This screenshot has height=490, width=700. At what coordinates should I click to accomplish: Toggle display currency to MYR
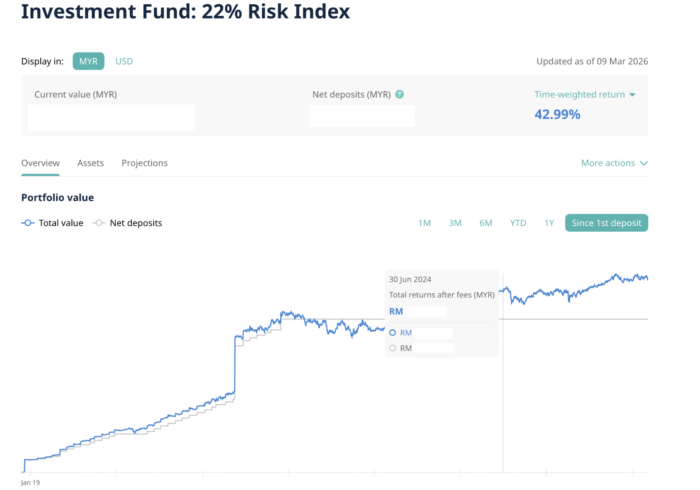(x=89, y=61)
